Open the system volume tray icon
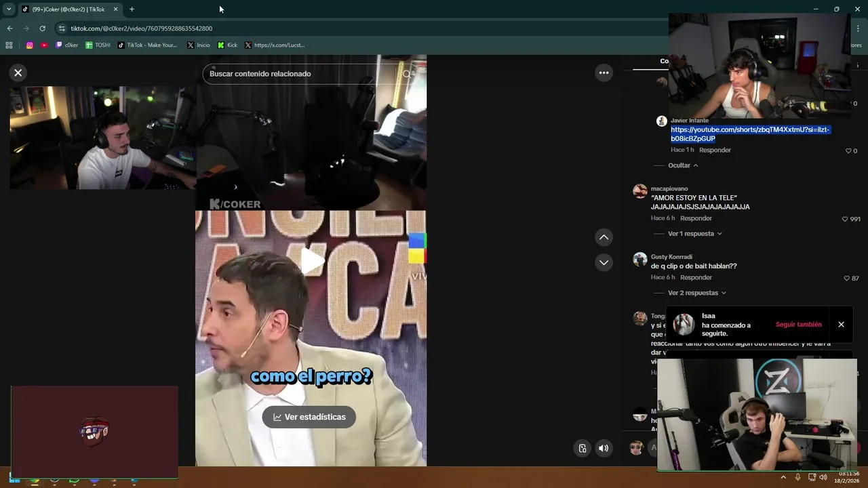The height and width of the screenshot is (488, 868). tap(823, 477)
